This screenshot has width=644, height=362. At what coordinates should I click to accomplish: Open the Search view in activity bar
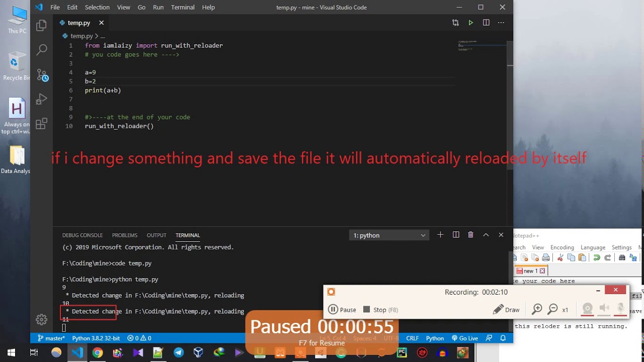[42, 49]
